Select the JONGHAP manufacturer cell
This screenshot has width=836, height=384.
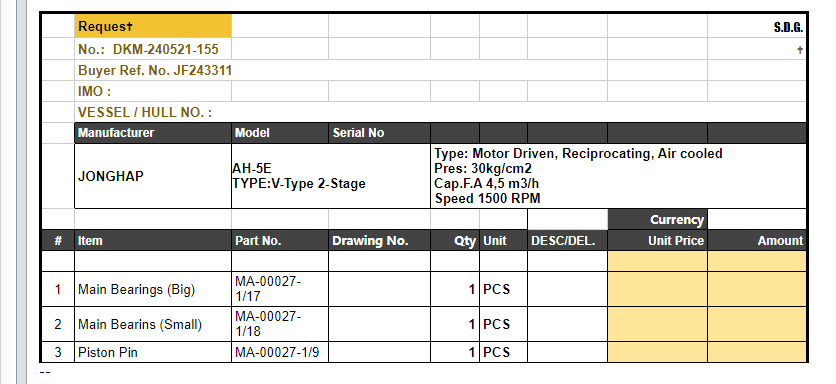pos(153,176)
